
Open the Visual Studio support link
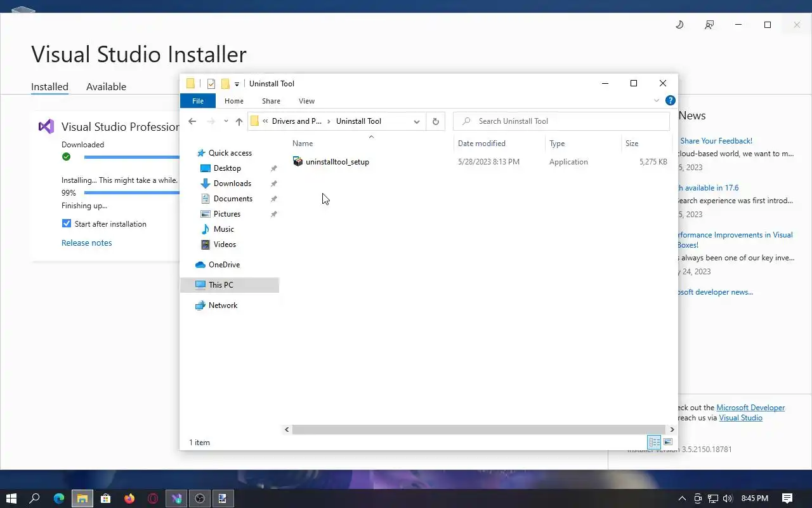coord(741,418)
